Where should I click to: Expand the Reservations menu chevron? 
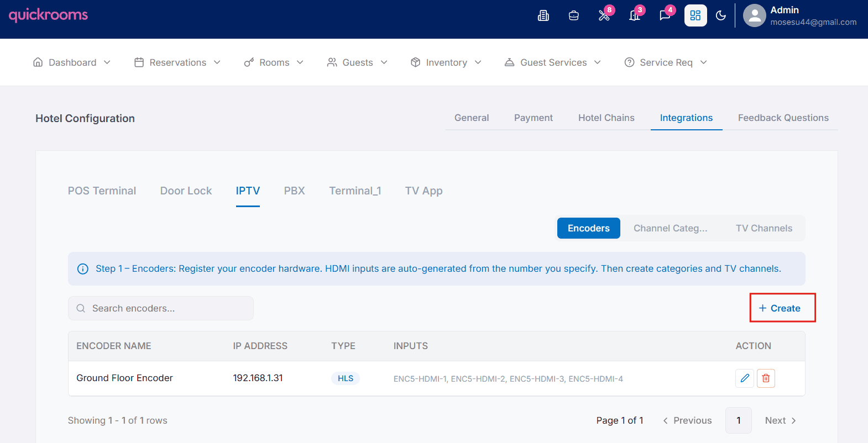[217, 62]
